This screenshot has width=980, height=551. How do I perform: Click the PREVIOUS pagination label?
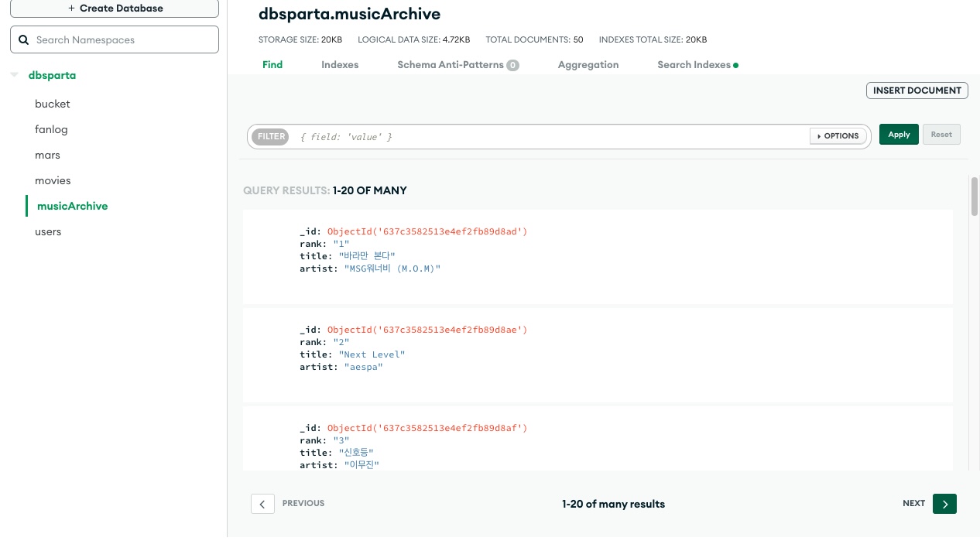303,503
